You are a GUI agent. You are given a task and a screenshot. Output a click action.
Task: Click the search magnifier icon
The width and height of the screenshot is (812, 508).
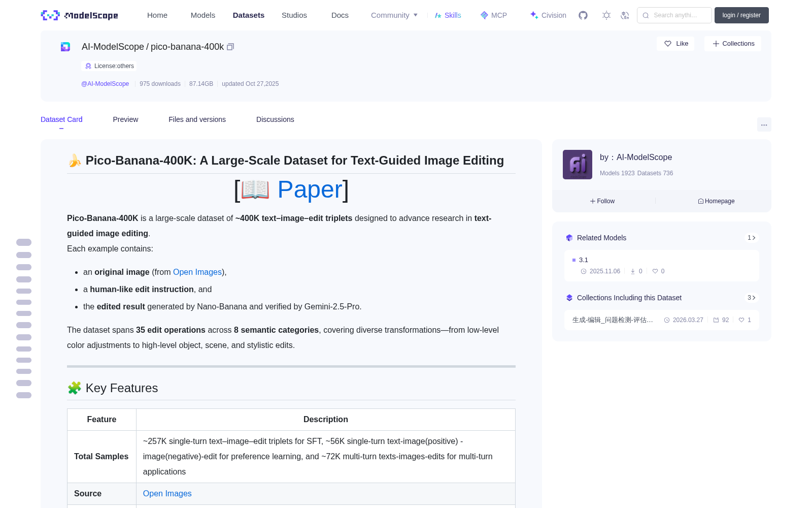[x=646, y=15]
